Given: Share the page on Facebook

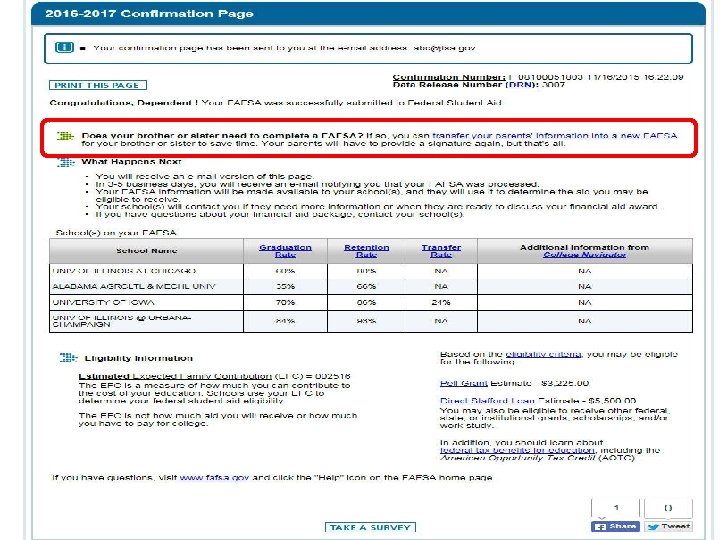Looking at the screenshot, I should [x=615, y=526].
